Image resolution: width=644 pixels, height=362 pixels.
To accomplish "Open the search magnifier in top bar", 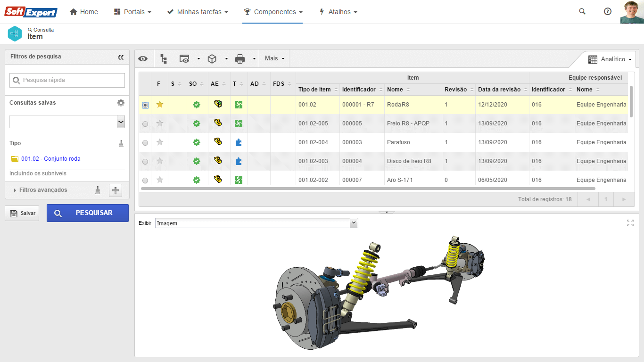I will click(582, 12).
